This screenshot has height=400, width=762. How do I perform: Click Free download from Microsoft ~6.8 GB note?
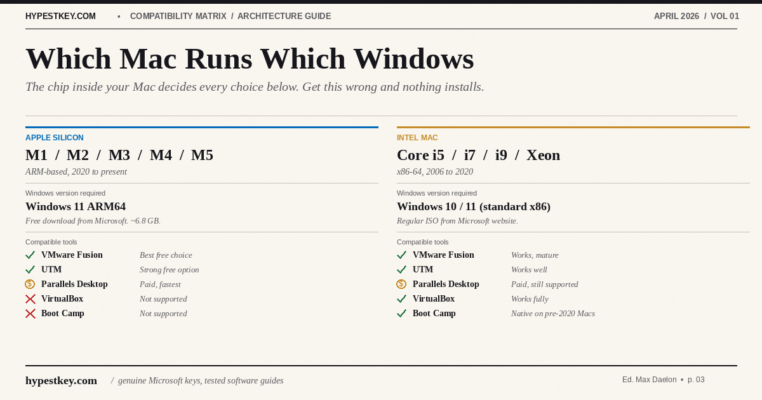click(x=93, y=221)
